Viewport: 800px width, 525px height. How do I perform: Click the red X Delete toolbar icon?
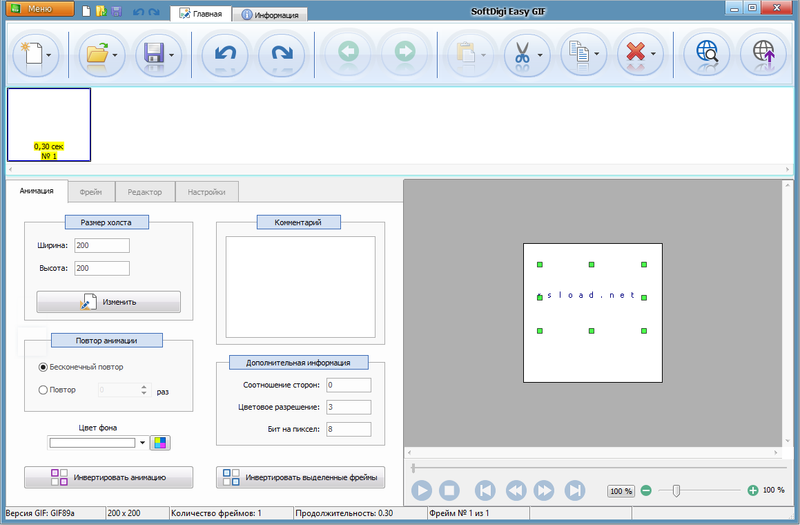tap(635, 53)
